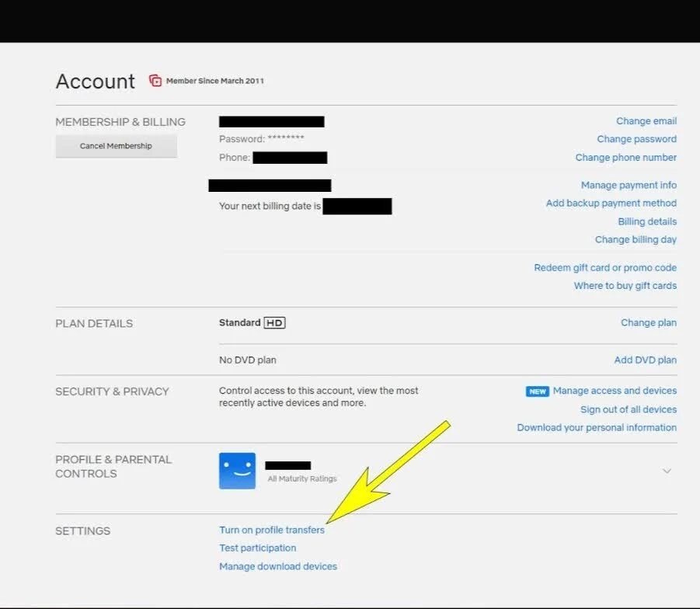Image resolution: width=700 pixels, height=609 pixels.
Task: Click Change phone number
Action: (625, 158)
